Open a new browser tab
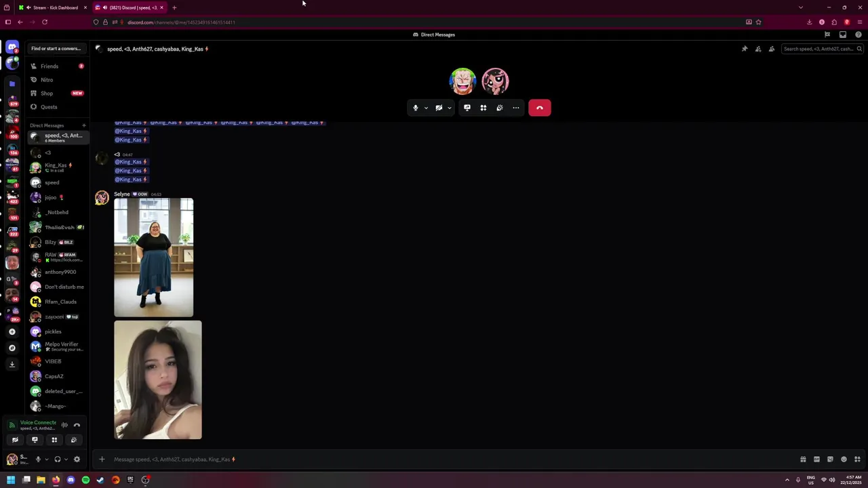Screen dimensions: 868x488 click(174, 7)
